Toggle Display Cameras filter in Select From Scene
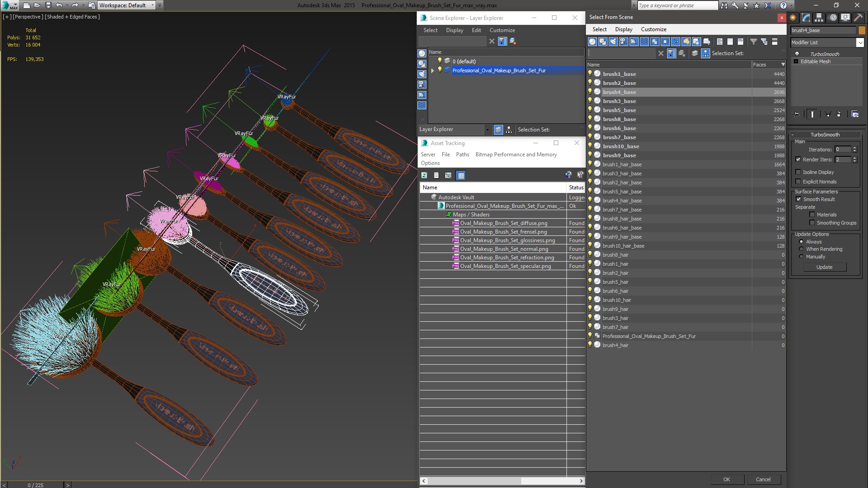Viewport: 868px width, 488px height. [x=623, y=42]
